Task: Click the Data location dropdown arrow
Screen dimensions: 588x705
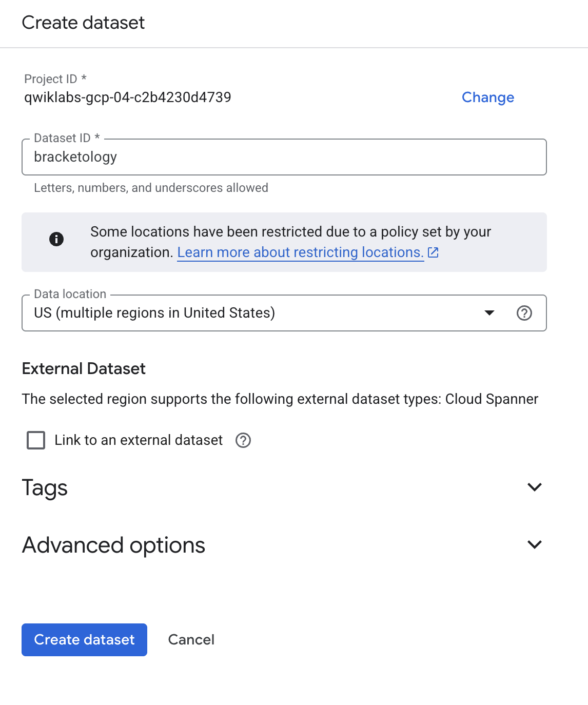Action: click(490, 313)
